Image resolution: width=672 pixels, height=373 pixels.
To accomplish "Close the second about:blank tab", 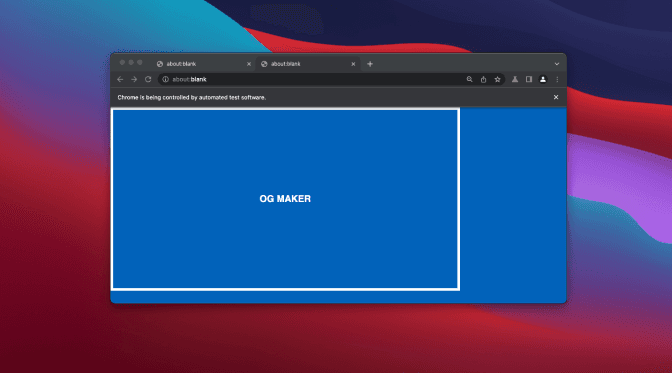I will (353, 64).
